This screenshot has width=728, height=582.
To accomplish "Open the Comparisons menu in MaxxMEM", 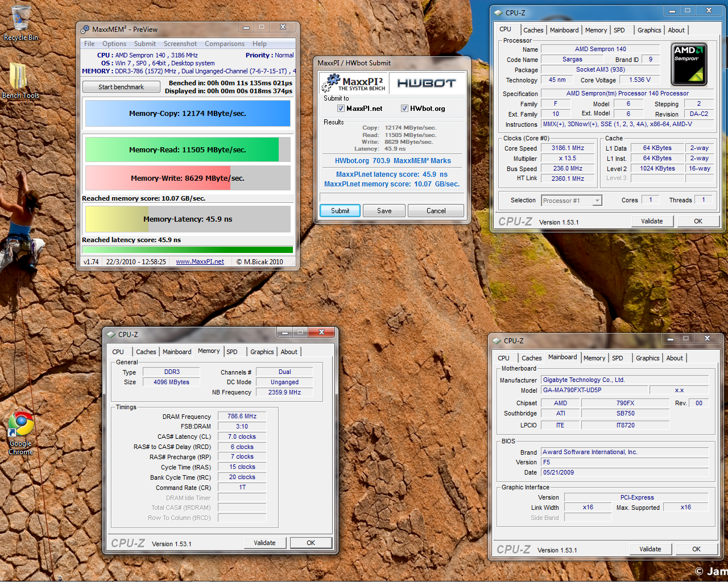I will click(x=225, y=44).
